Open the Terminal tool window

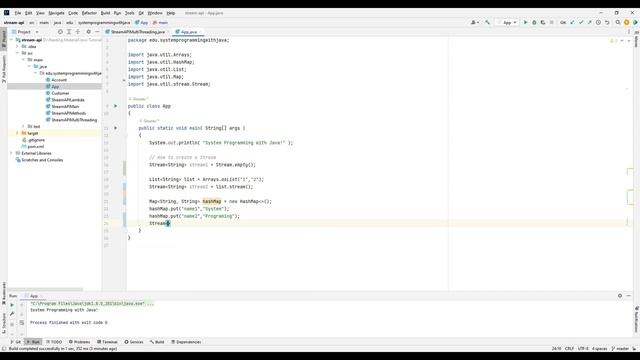[x=107, y=342]
